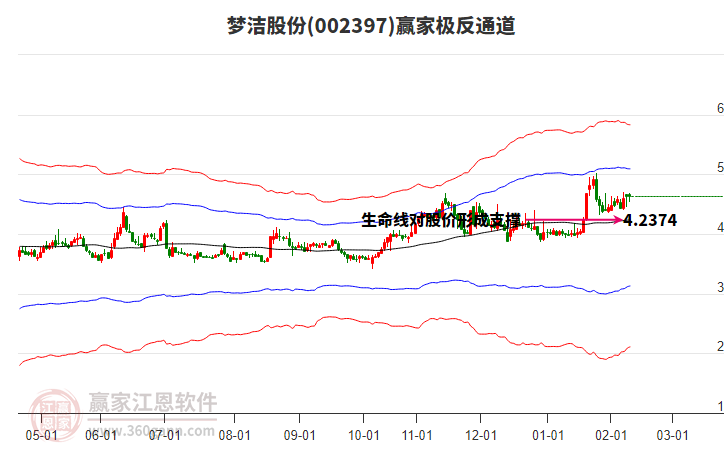Screen dimensions: 726x450
Task: Select the 09-01 date axis label
Action: [x=300, y=436]
